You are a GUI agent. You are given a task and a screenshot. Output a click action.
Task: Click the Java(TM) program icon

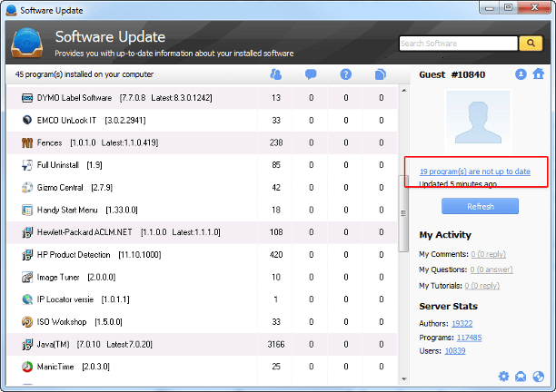27,344
